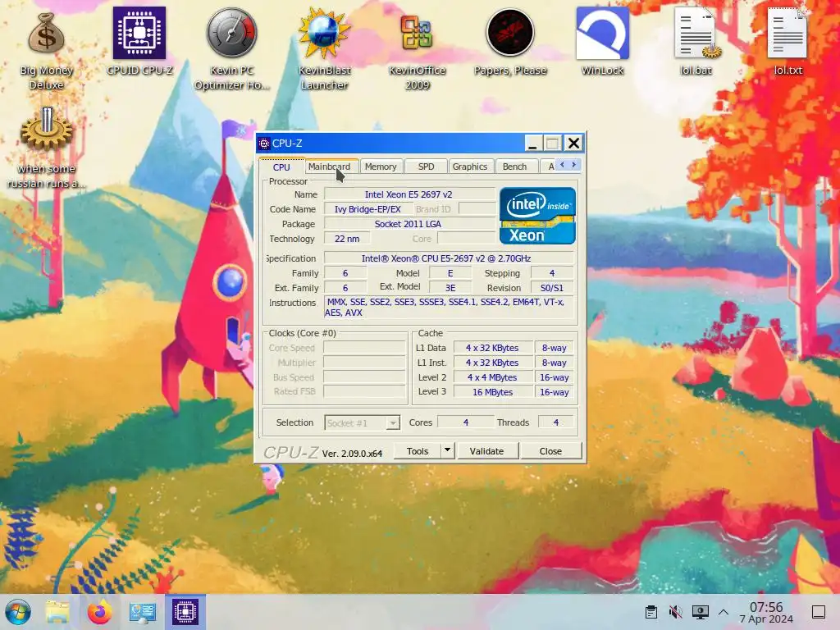Open the Socket #1 selection dropdown
Viewport: 840px width, 630px height.
[362, 422]
